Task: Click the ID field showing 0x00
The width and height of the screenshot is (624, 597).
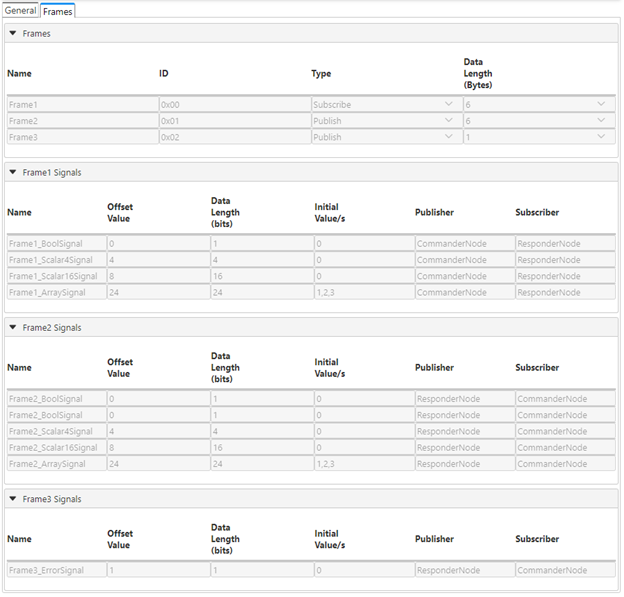Action: click(235, 105)
